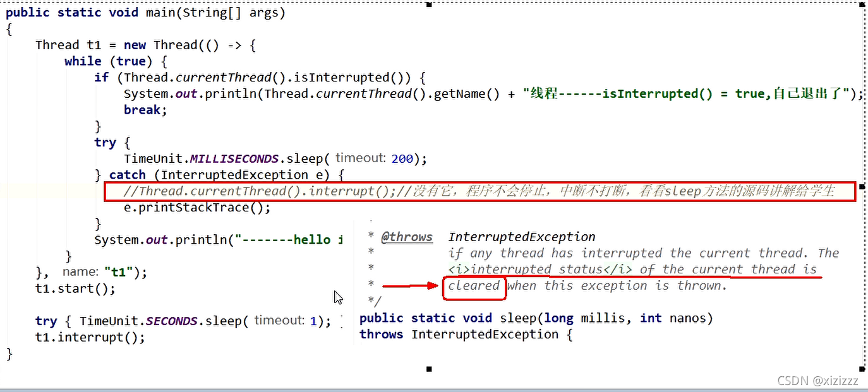Click the name: "t1" parameter hint
868x392 pixels.
(98, 272)
